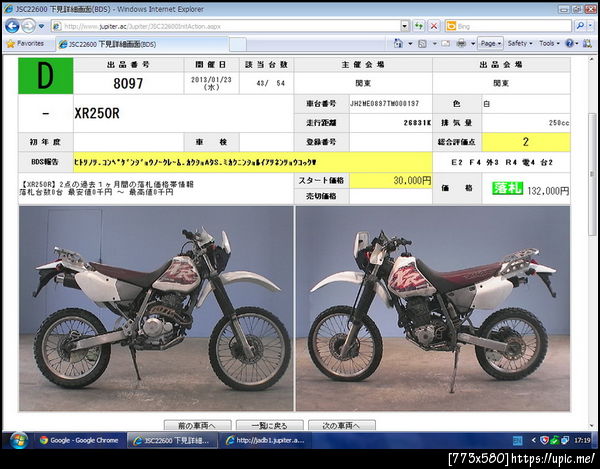The height and width of the screenshot is (469, 600).
Task: Open the Page menu
Action: point(490,44)
